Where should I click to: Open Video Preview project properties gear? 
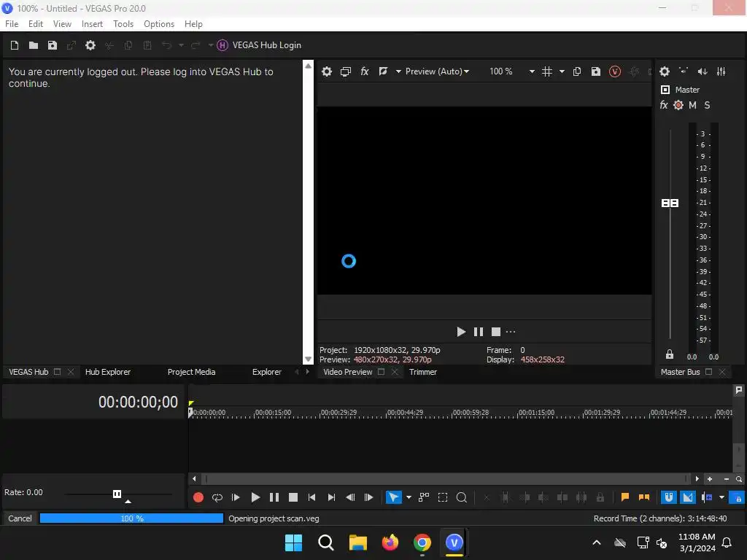(x=326, y=71)
